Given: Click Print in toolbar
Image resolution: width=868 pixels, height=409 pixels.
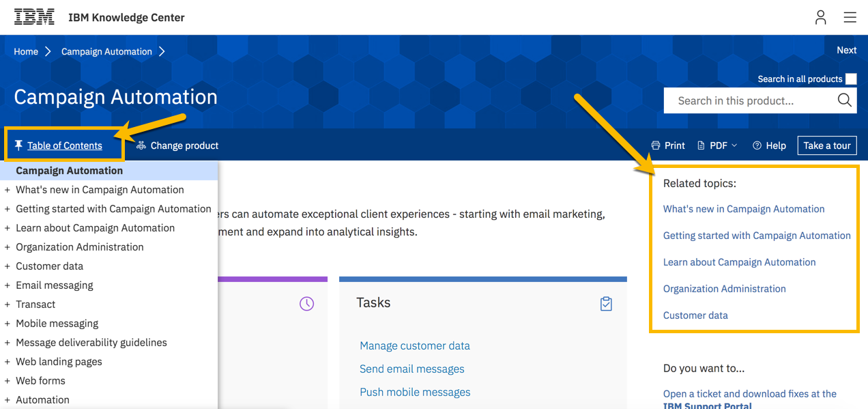Looking at the screenshot, I should click(x=675, y=145).
